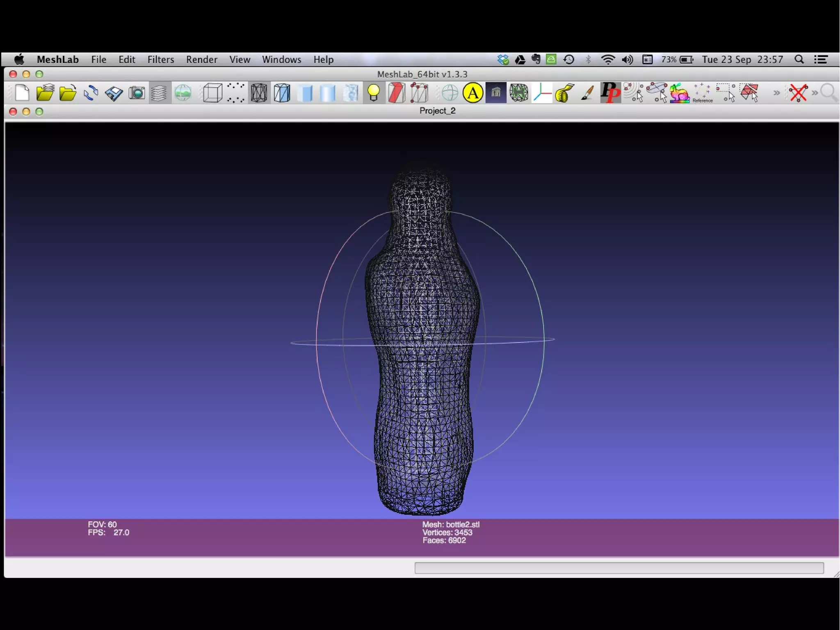Click the New Empty Project icon
The width and height of the screenshot is (840, 630).
pyautogui.click(x=22, y=93)
